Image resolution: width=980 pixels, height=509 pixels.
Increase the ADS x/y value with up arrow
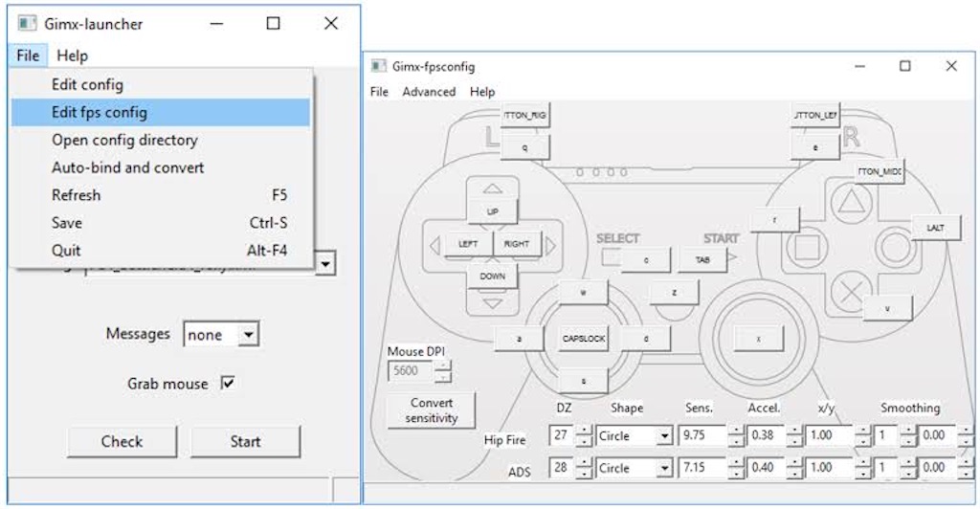[x=863, y=463]
